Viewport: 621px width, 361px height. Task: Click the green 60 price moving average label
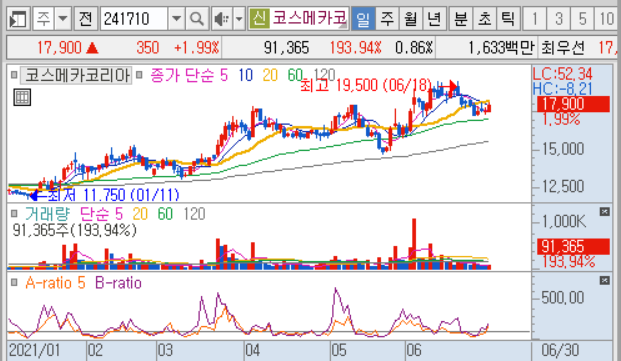coord(295,75)
